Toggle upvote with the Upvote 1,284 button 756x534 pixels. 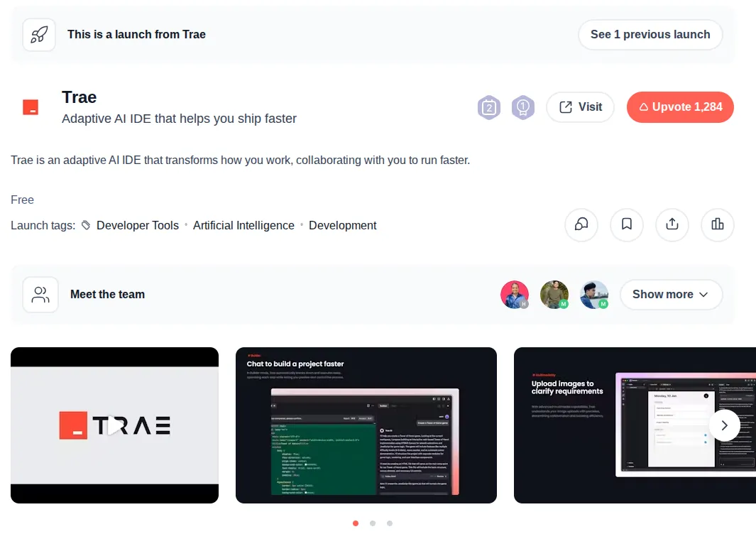pos(679,107)
